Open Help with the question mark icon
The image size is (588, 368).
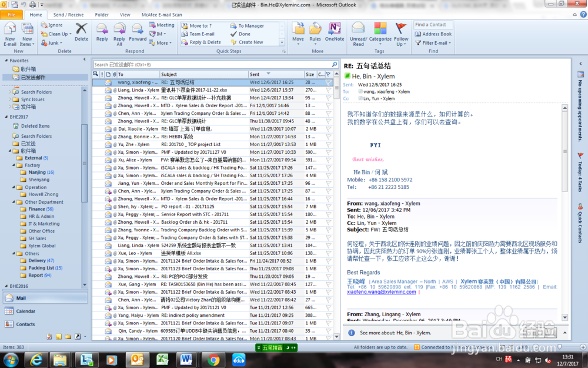point(583,15)
